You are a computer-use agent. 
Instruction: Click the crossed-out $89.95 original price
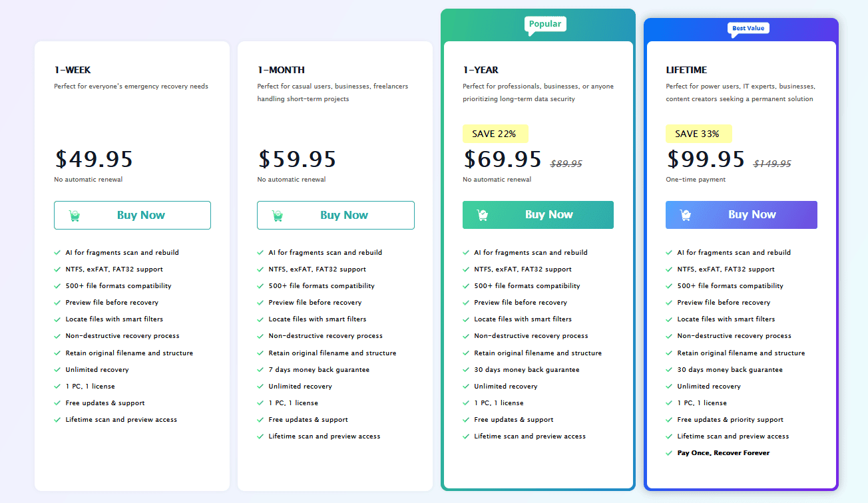click(566, 164)
